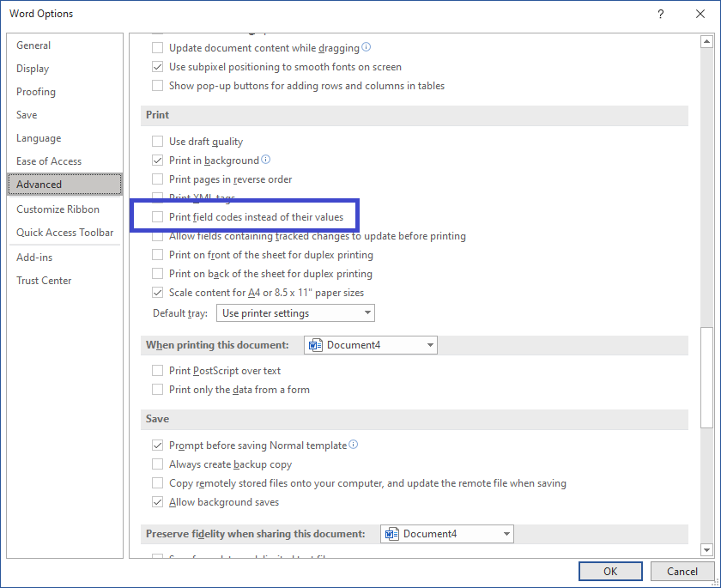The height and width of the screenshot is (588, 721).
Task: Open the Default tray dropdown
Action: (x=295, y=313)
